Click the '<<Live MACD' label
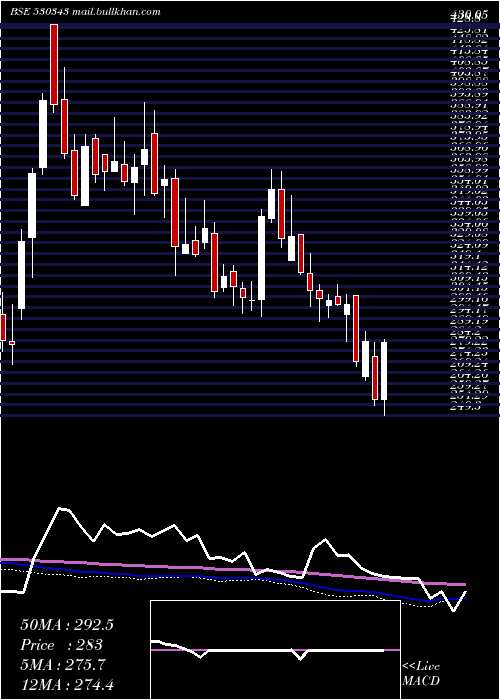Image resolution: width=500 pixels, height=700 pixels. 421,674
